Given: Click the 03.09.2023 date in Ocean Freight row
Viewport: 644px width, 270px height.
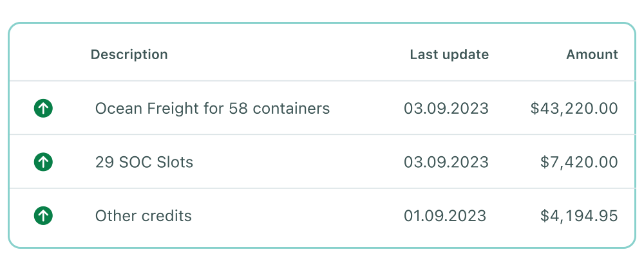Looking at the screenshot, I should click(x=446, y=109).
